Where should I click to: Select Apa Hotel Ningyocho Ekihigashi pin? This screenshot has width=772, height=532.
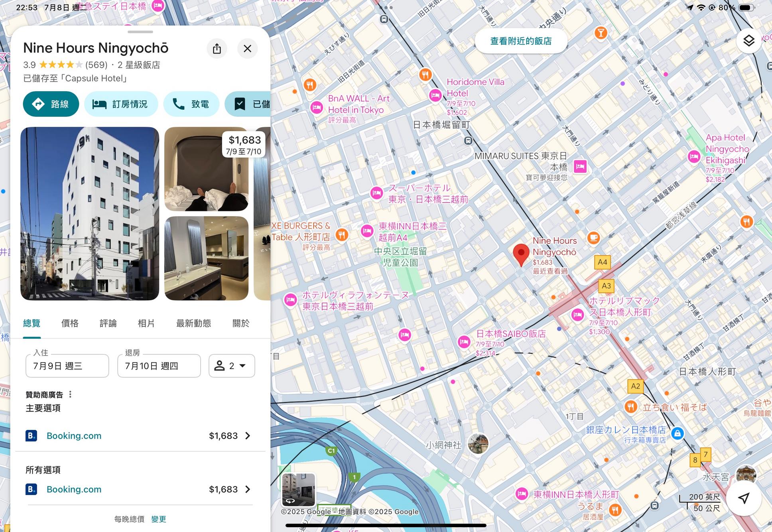pos(694,156)
